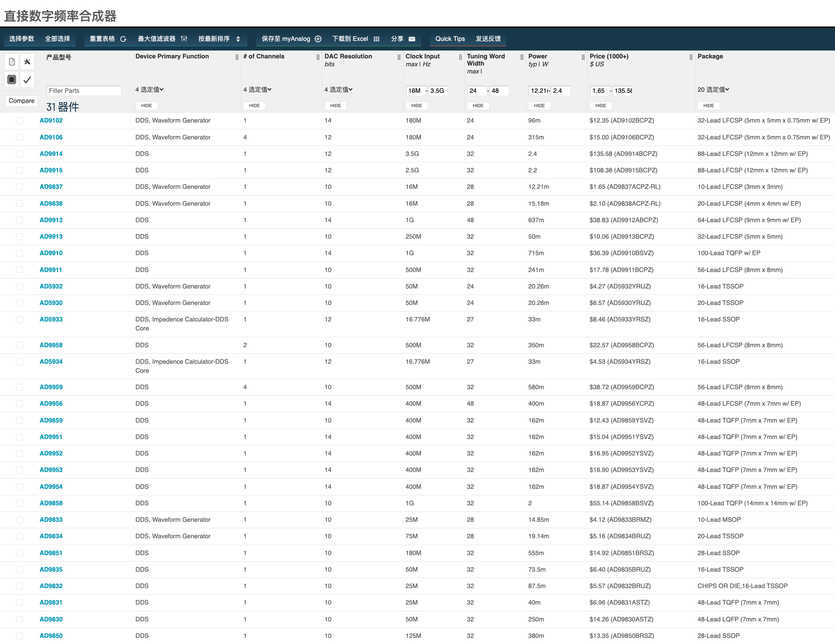Click the chip icon in header
The height and width of the screenshot is (644, 835).
tap(12, 80)
